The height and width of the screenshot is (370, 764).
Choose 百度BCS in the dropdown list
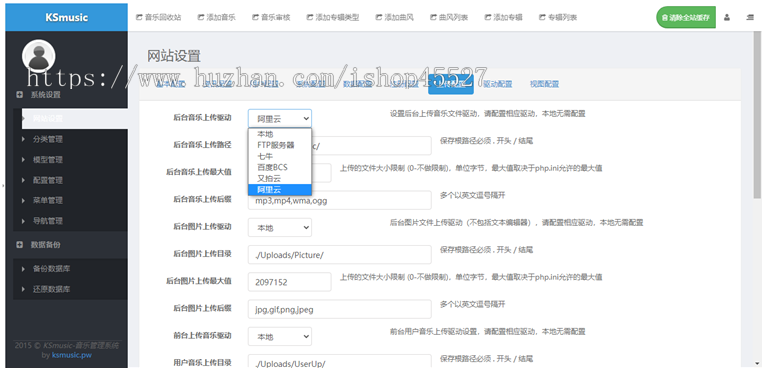280,167
